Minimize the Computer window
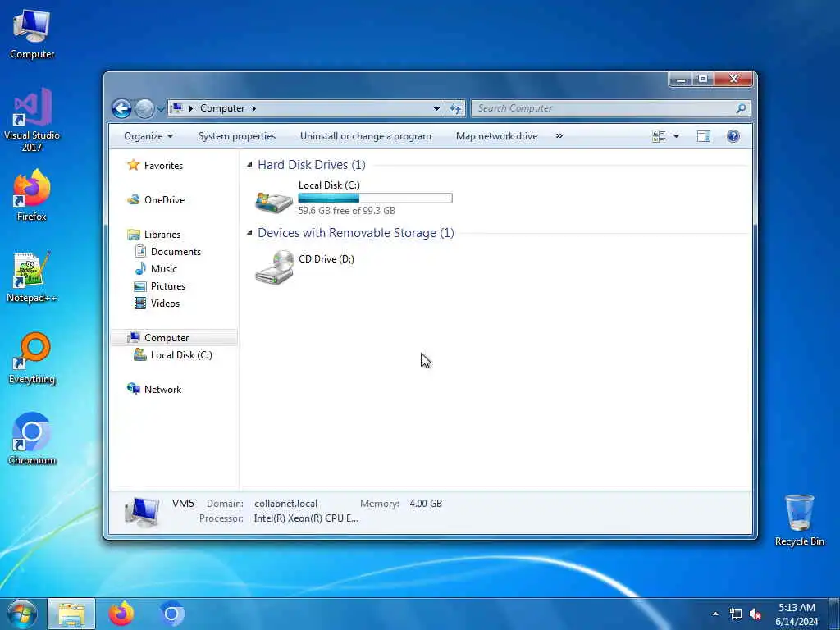Image resolution: width=840 pixels, height=630 pixels. coord(681,80)
